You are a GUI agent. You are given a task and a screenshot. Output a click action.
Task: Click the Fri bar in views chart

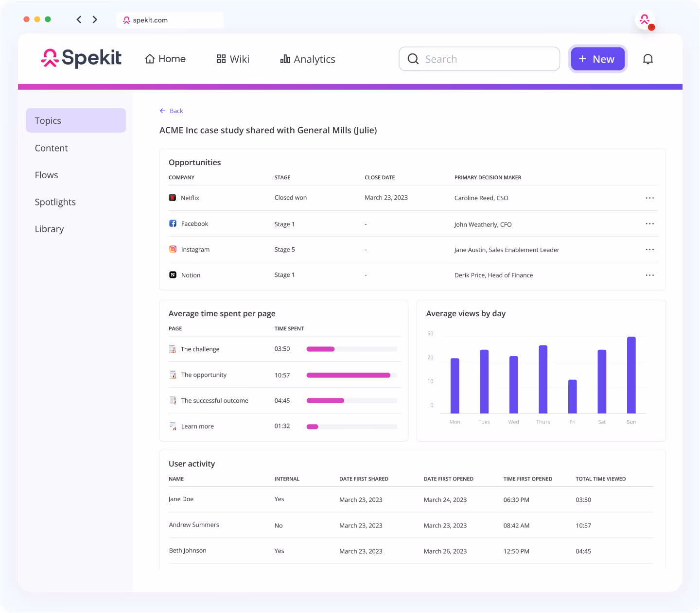(x=573, y=396)
